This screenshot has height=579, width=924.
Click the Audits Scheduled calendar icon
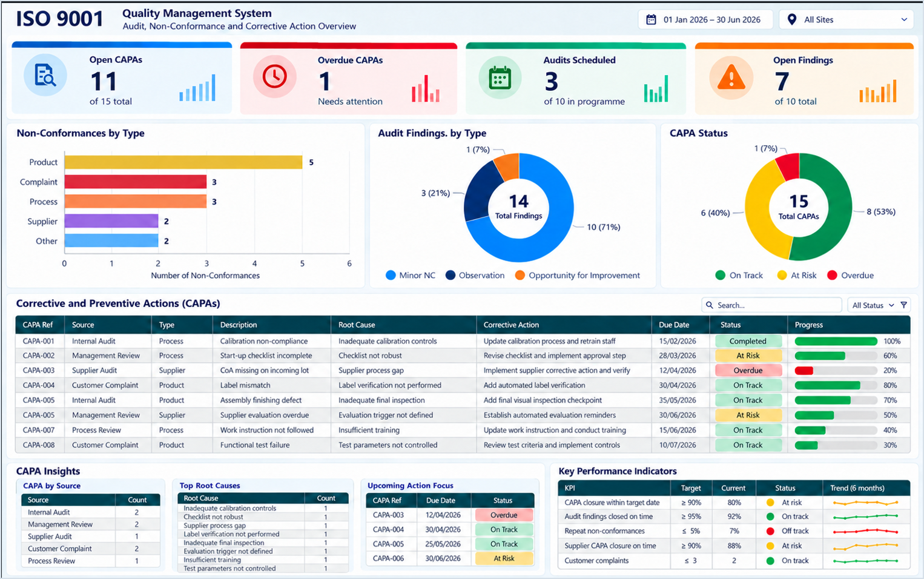500,78
